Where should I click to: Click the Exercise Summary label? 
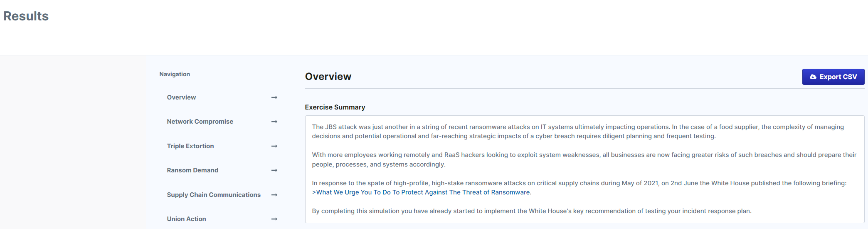coord(335,107)
